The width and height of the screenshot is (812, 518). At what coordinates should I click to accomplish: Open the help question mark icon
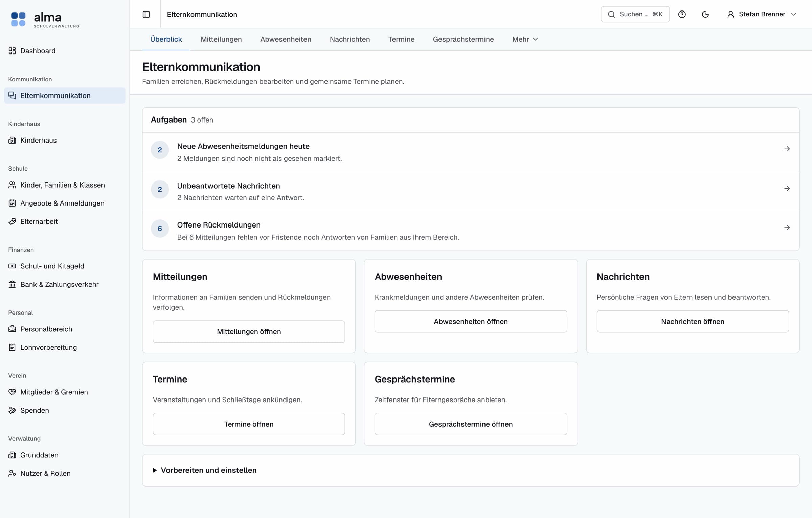(682, 14)
